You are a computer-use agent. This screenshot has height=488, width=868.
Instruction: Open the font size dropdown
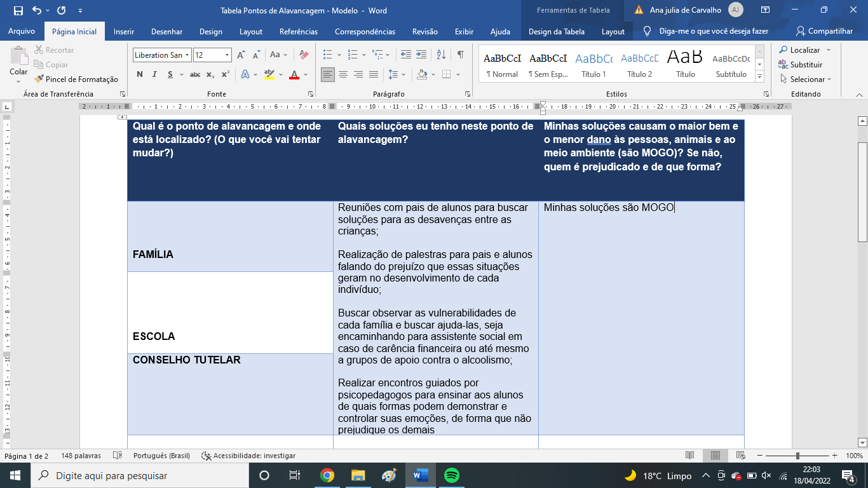coord(227,55)
